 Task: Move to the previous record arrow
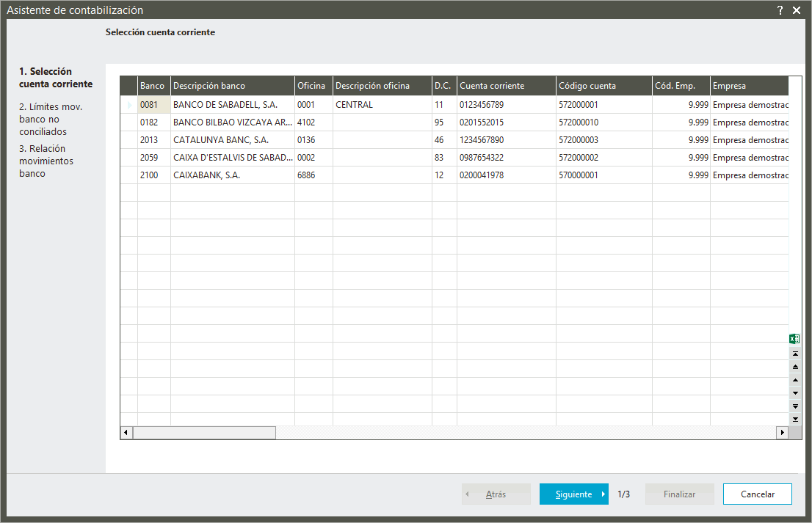[795, 379]
